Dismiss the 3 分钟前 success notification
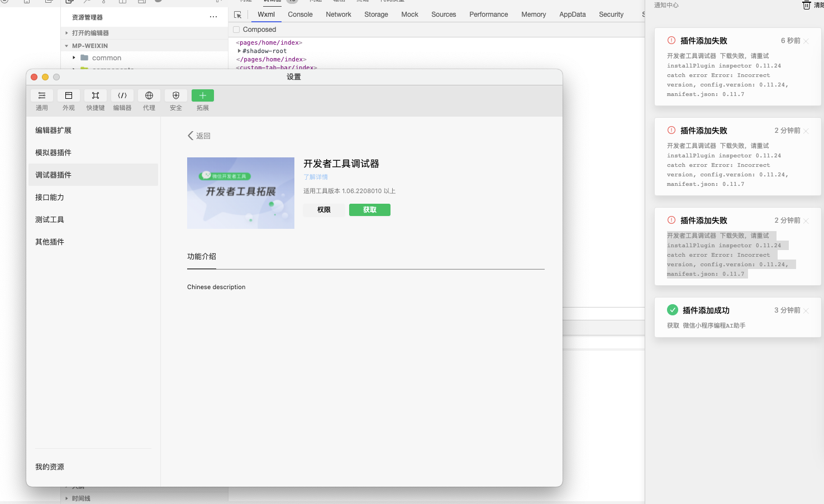Image resolution: width=824 pixels, height=504 pixels. [806, 311]
